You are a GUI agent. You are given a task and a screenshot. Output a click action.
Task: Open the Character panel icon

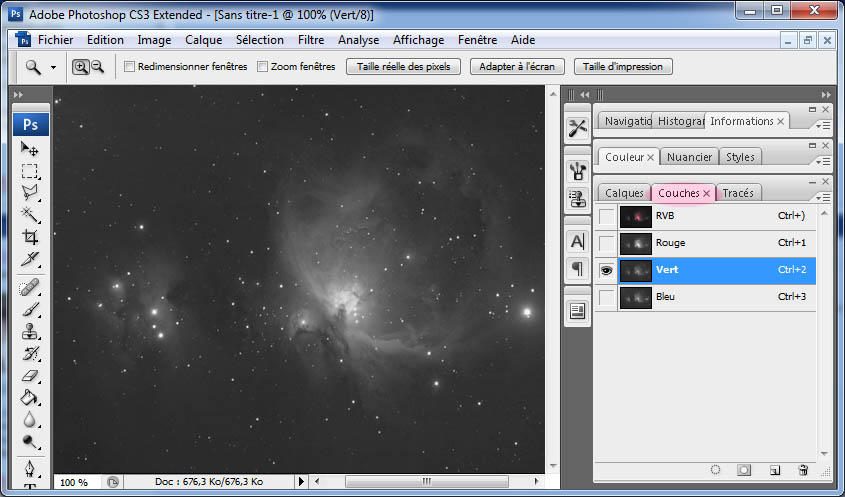point(577,241)
